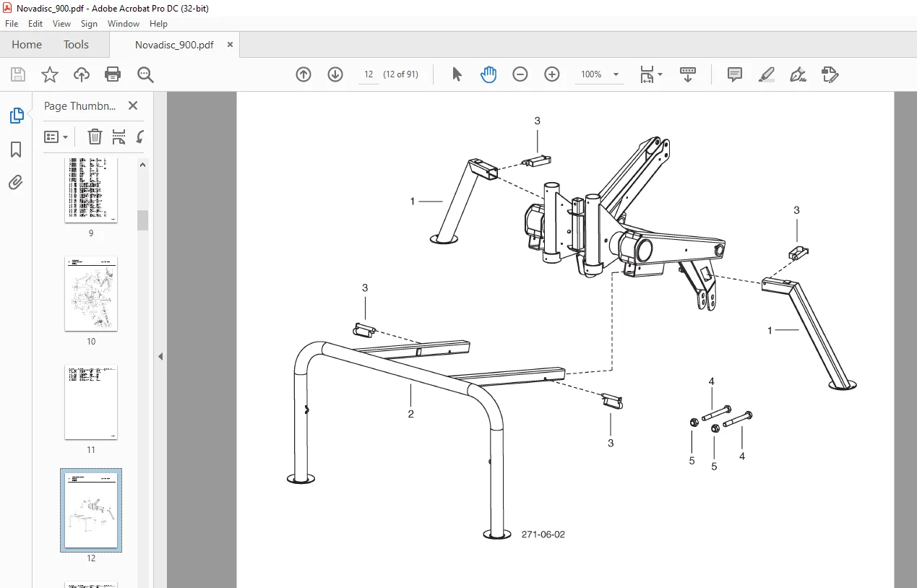917x588 pixels.
Task: Zoom out with minus icon
Action: click(520, 74)
